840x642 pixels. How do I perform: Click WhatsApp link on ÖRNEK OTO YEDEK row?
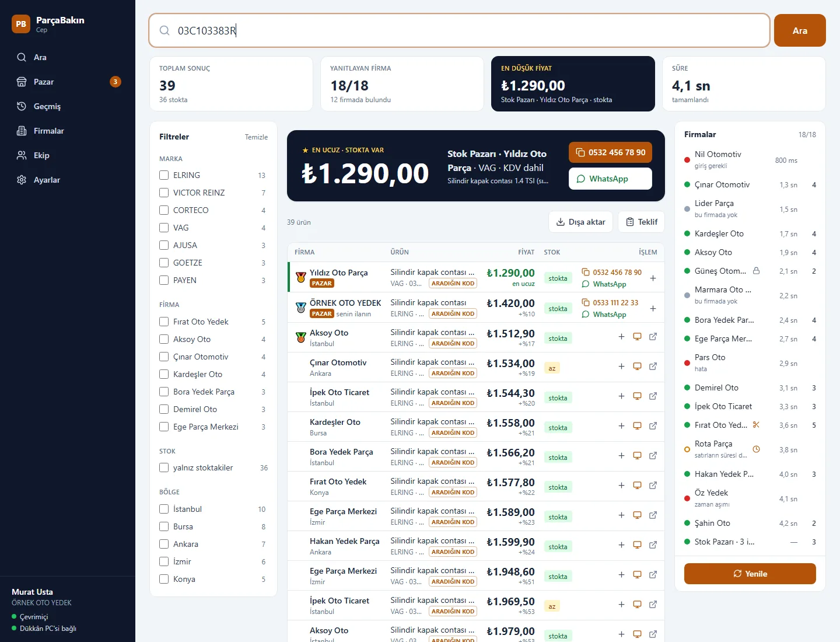(604, 315)
